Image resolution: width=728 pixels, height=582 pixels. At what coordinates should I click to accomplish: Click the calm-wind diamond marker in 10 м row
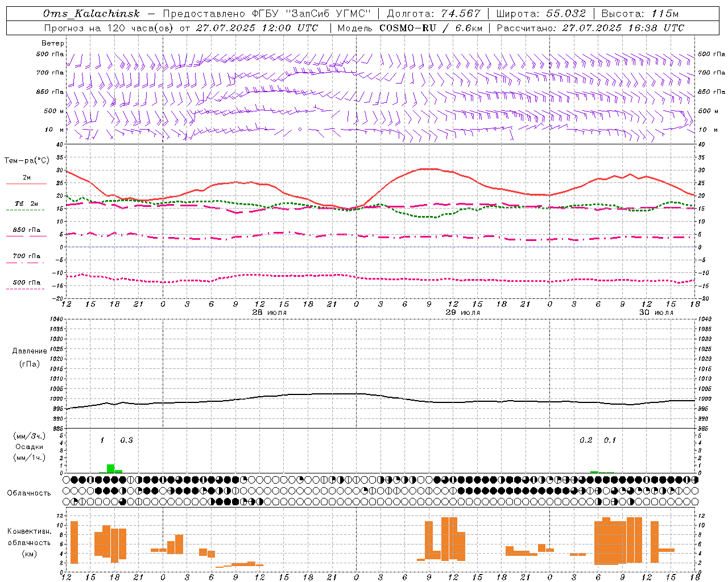300,130
